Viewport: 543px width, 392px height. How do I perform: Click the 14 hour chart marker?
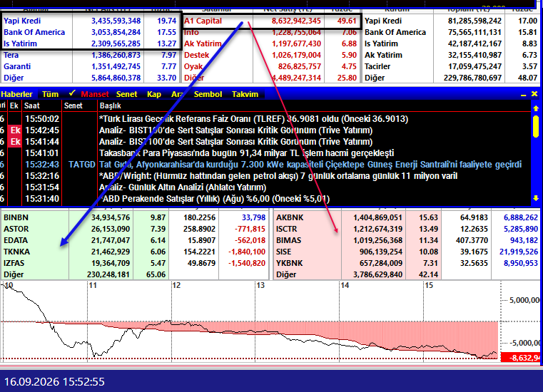coord(345,285)
